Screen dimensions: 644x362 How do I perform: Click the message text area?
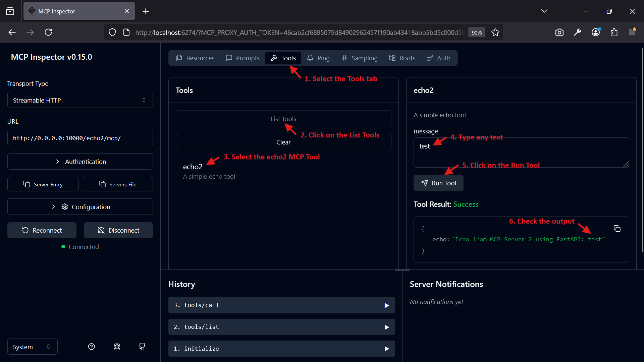(521, 153)
